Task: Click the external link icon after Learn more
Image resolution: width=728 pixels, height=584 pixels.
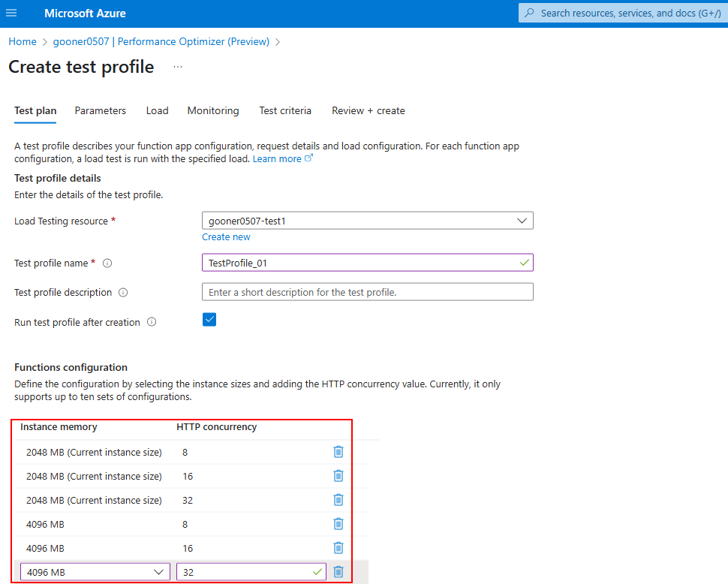Action: 308,158
